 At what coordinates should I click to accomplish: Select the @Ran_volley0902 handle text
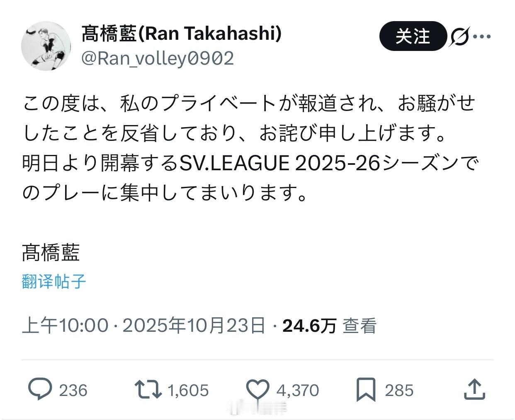pyautogui.click(x=158, y=59)
